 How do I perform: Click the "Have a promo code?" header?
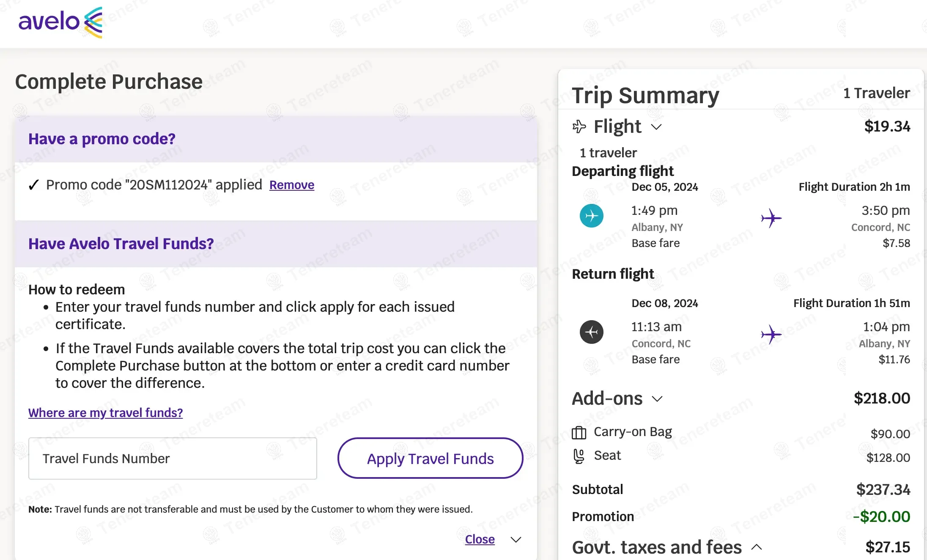click(x=102, y=139)
